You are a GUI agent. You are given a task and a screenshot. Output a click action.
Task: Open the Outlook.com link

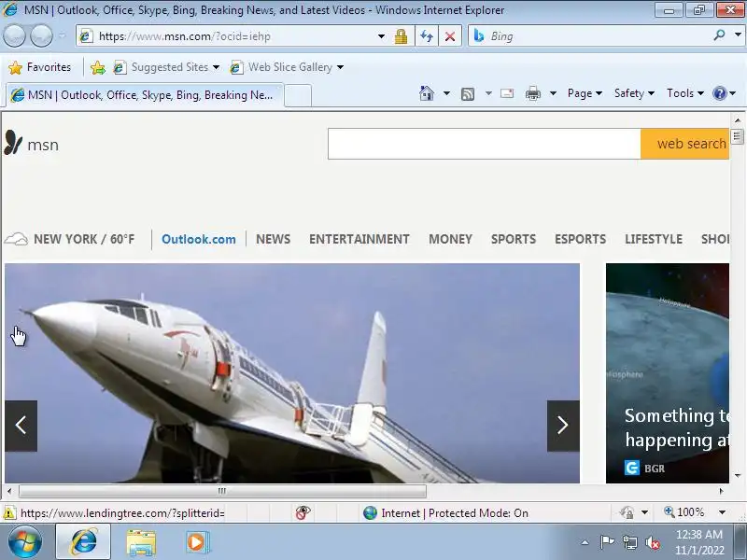pyautogui.click(x=199, y=239)
